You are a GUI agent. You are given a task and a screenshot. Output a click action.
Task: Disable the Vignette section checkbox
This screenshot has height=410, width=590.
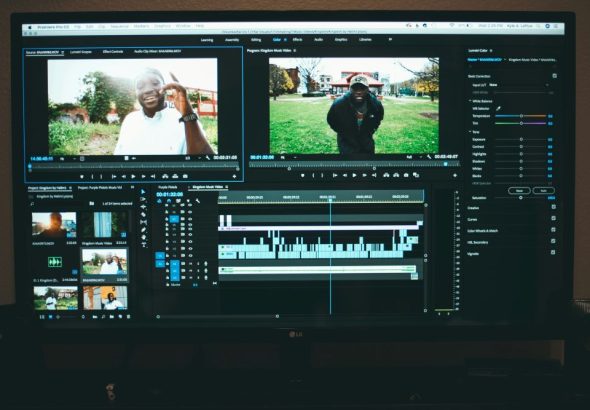pyautogui.click(x=553, y=252)
